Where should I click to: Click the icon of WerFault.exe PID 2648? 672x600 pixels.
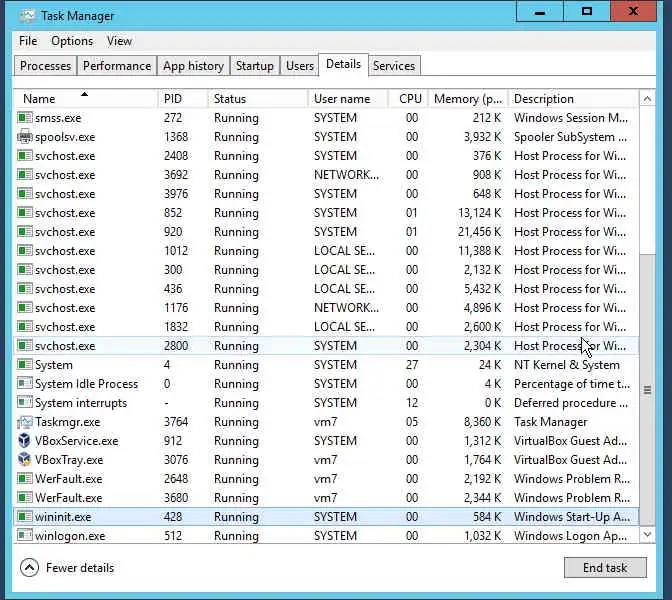click(x=25, y=478)
